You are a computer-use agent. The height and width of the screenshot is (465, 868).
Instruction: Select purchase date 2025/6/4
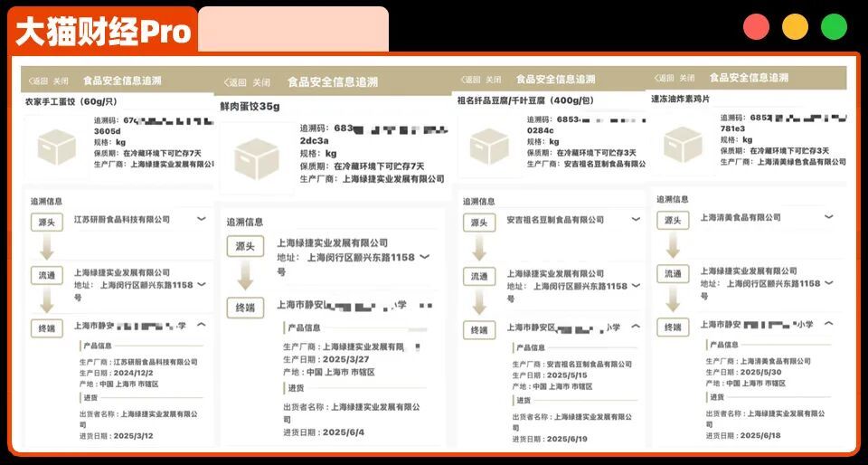coord(344,432)
